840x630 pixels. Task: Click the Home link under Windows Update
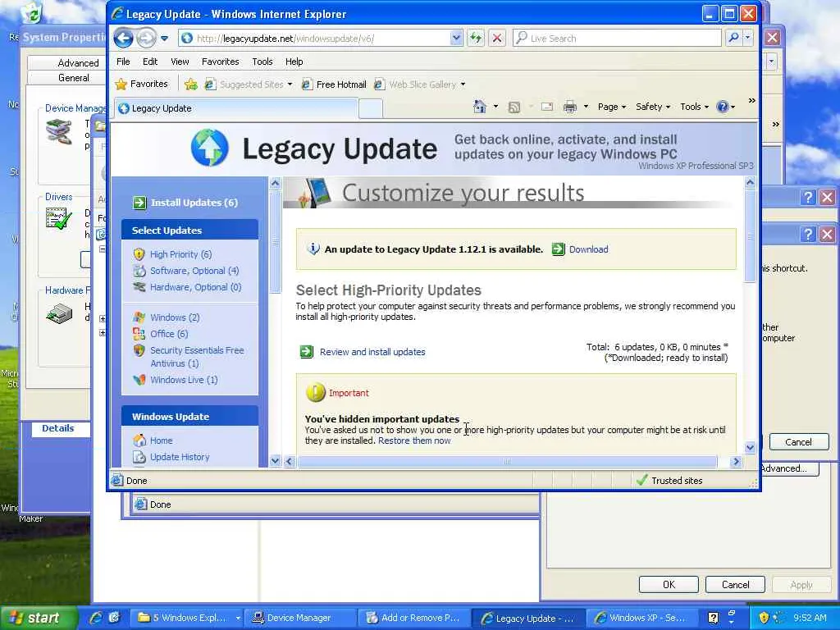161,441
